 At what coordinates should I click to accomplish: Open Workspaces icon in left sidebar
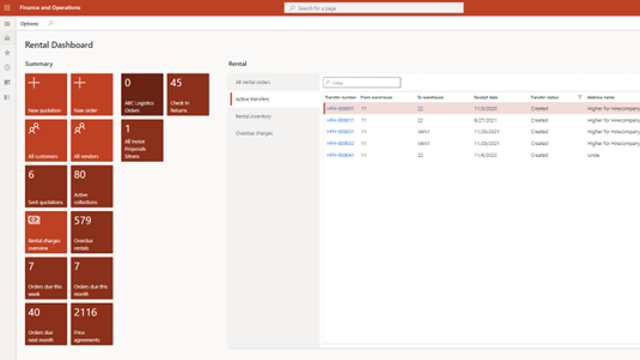(7, 82)
